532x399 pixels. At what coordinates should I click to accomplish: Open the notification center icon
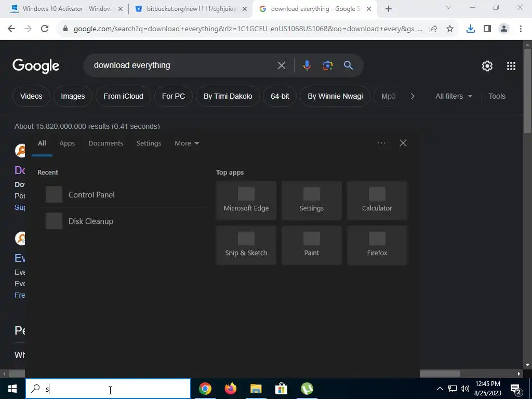tap(516, 389)
